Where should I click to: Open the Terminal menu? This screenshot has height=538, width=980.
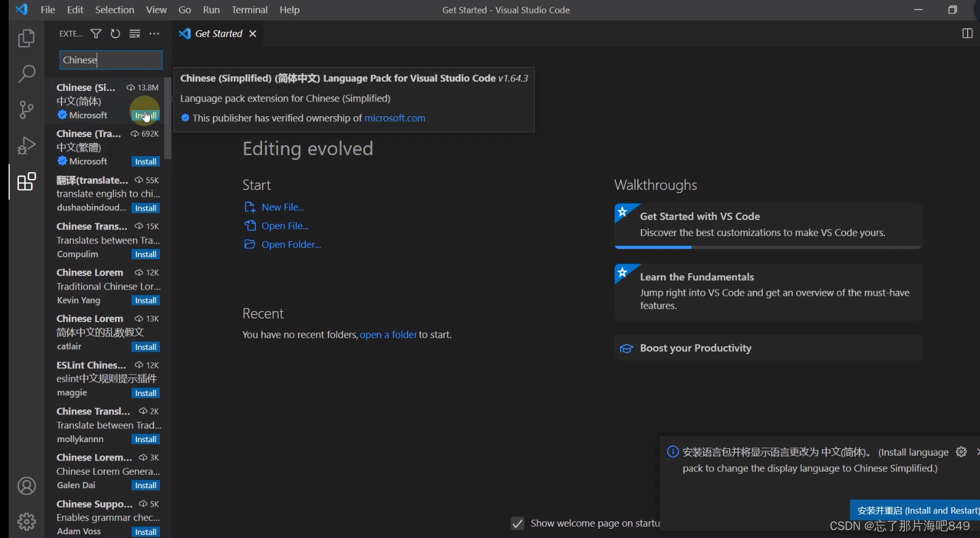(x=250, y=10)
